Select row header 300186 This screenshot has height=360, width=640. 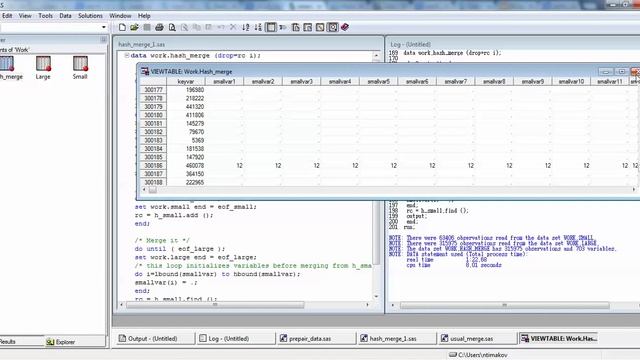tap(153, 165)
